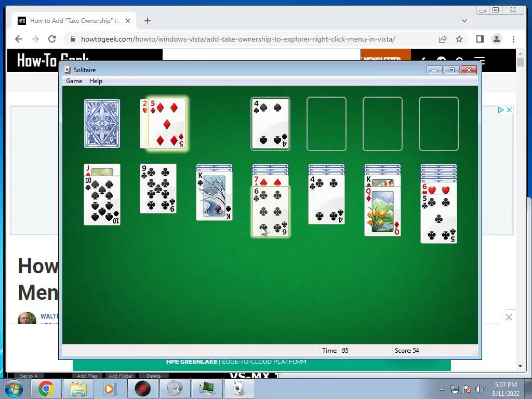
Task: Click the taskbar clock showing 5:07 PM
Action: [x=506, y=389]
